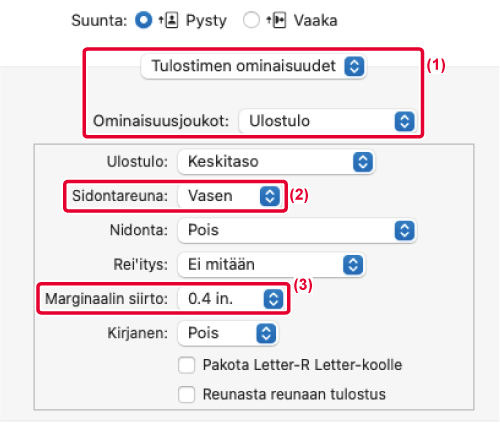
Task: Open the Tulostimen ominaisuudet popup menu
Action: [x=254, y=66]
